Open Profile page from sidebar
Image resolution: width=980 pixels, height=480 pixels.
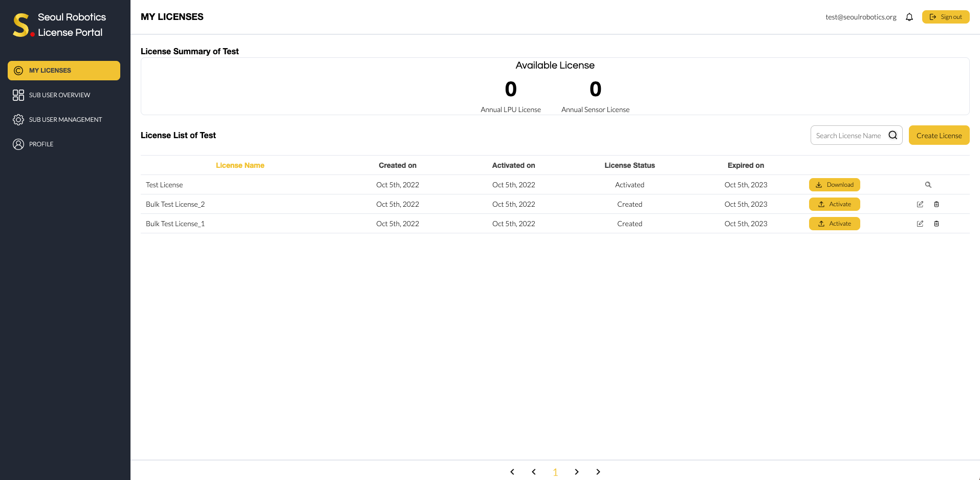click(41, 144)
